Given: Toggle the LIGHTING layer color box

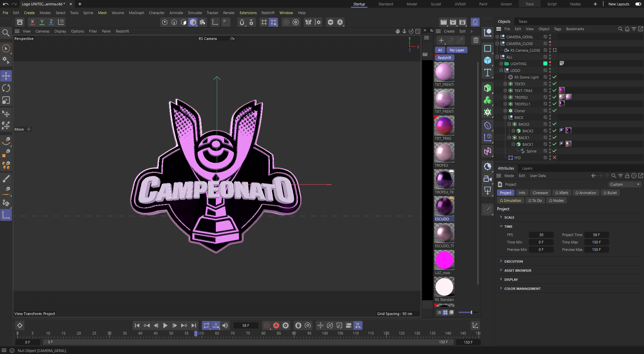Looking at the screenshot, I should (x=545, y=63).
